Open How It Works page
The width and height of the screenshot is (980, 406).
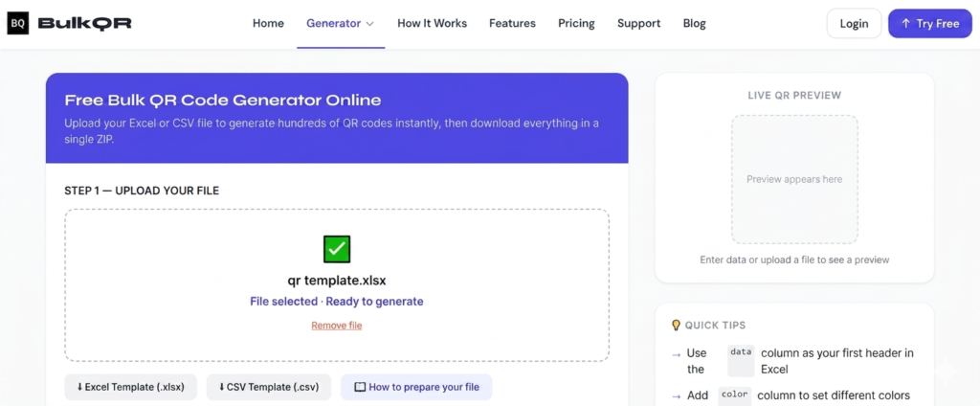[x=432, y=24]
